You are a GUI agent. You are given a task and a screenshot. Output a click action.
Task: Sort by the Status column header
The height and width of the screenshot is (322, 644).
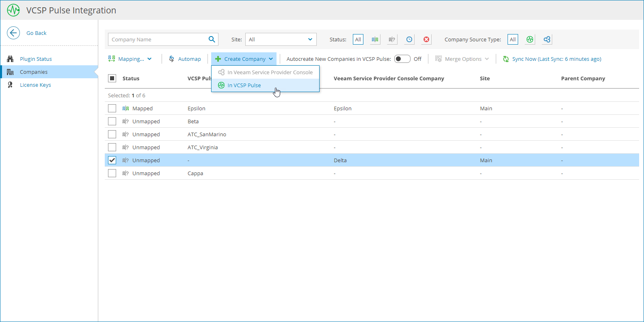tap(131, 78)
